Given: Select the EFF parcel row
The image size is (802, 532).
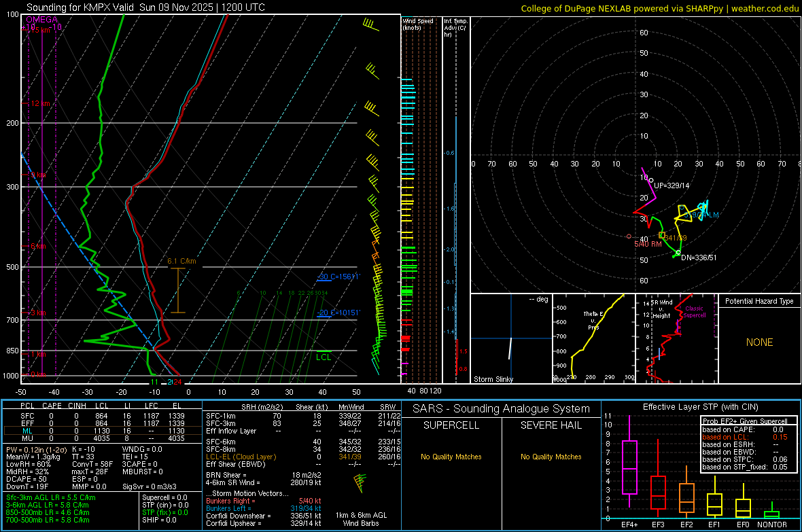Looking at the screenshot, I should click(103, 423).
